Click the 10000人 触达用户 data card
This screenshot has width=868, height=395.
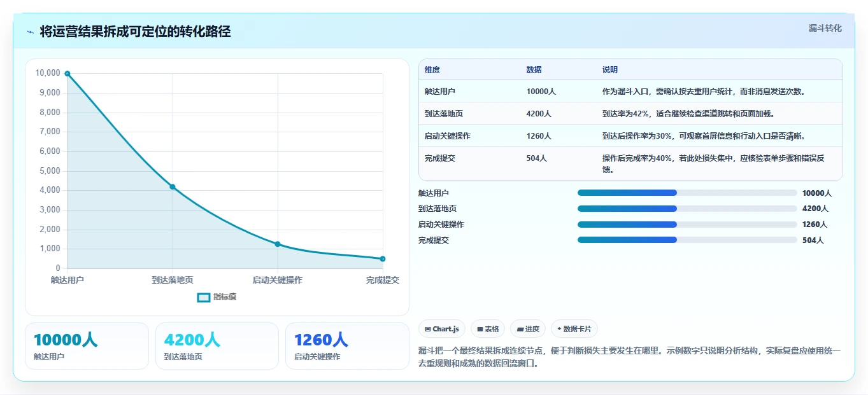(87, 346)
